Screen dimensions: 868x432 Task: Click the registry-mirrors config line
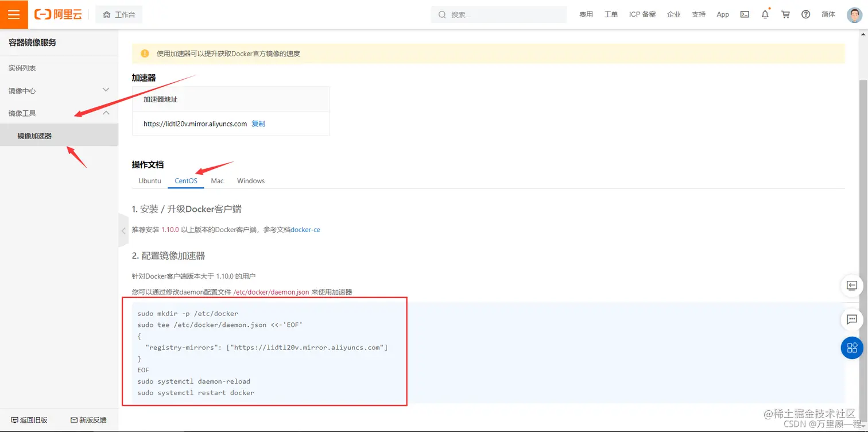pos(266,348)
